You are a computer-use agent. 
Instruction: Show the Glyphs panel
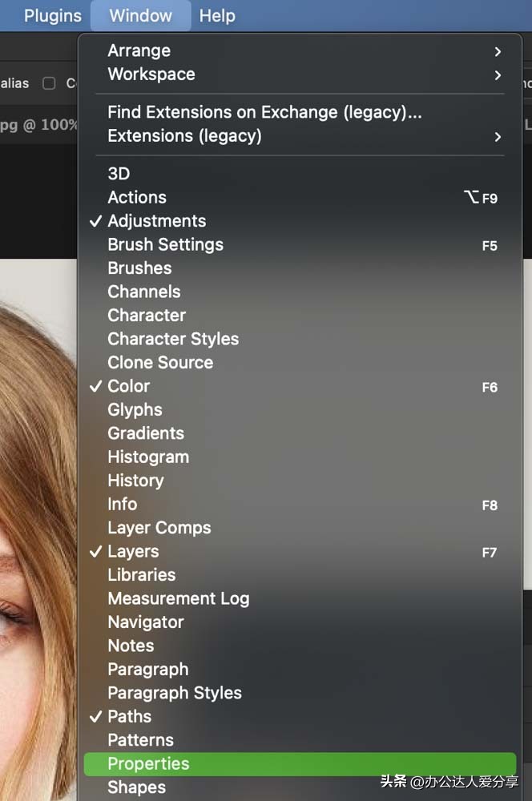300,409
